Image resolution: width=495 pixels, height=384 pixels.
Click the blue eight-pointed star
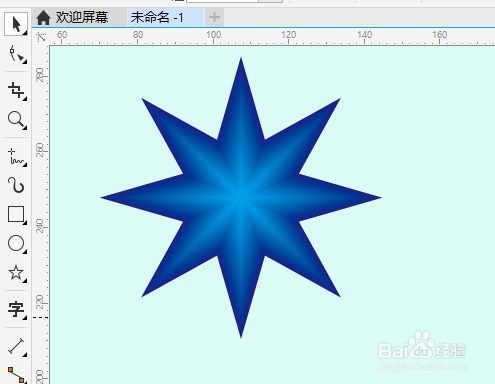[x=241, y=197]
